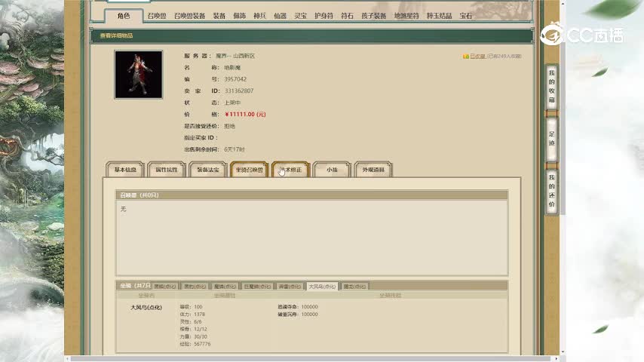Select the 巨魔狮(点化) mount tab
The image size is (644, 362).
click(257, 287)
